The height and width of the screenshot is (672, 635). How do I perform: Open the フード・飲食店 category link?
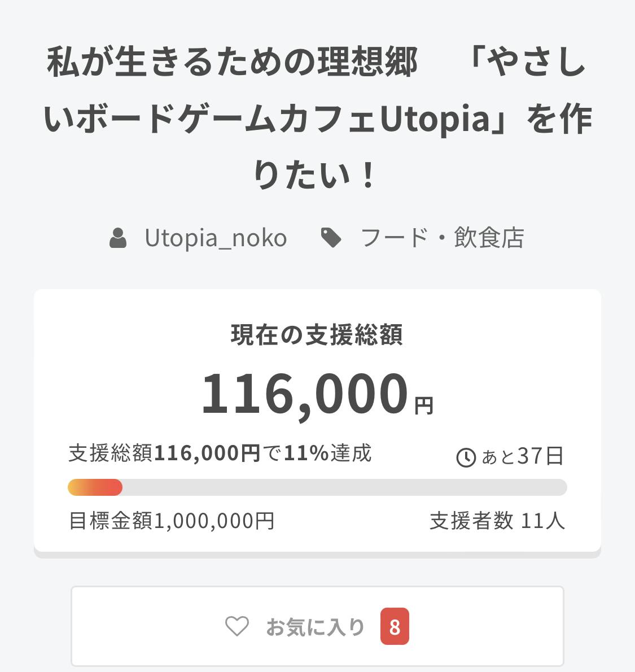pyautogui.click(x=442, y=238)
